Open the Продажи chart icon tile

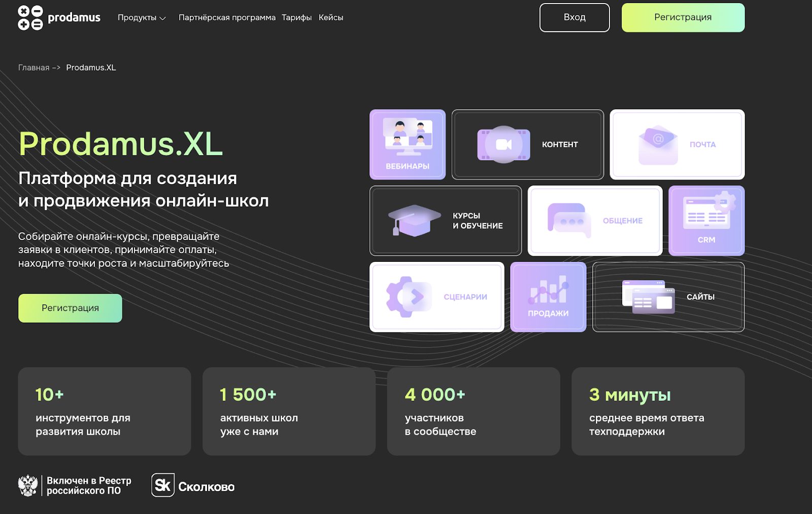[548, 297]
